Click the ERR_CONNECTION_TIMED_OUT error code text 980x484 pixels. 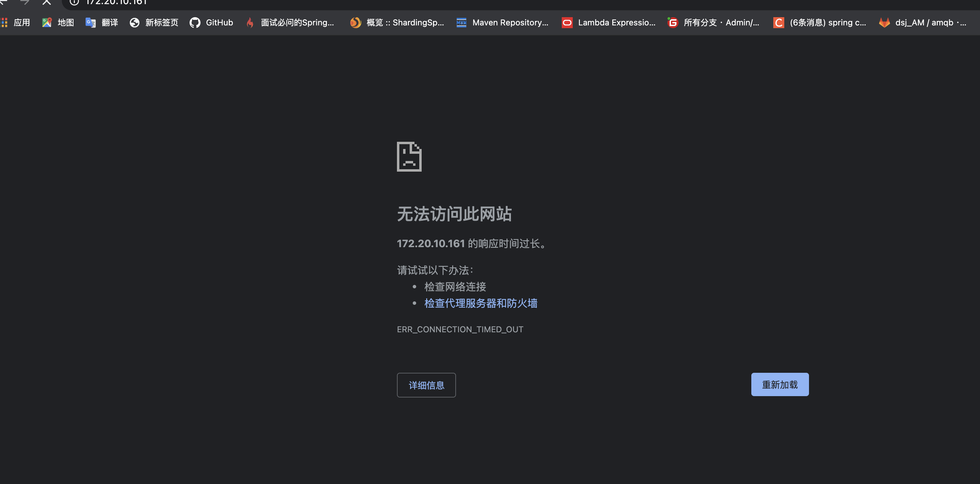(x=460, y=329)
